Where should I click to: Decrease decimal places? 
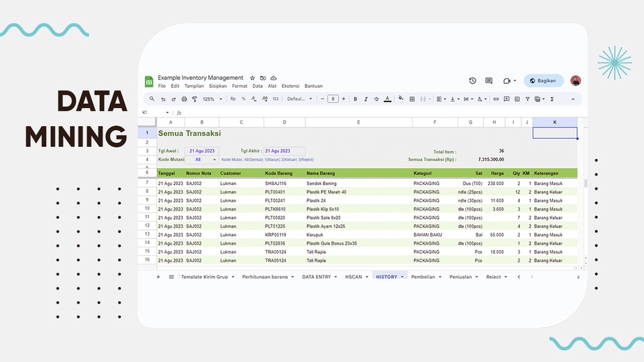[254, 99]
